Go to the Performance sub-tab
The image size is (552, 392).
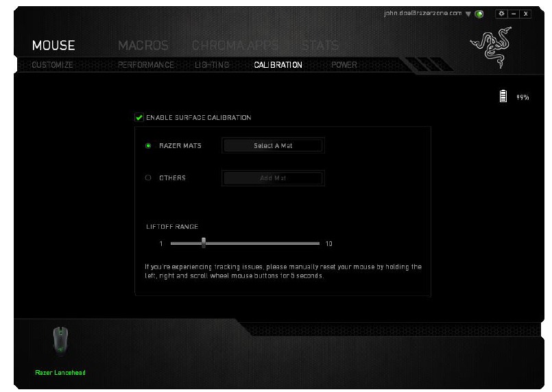(146, 64)
